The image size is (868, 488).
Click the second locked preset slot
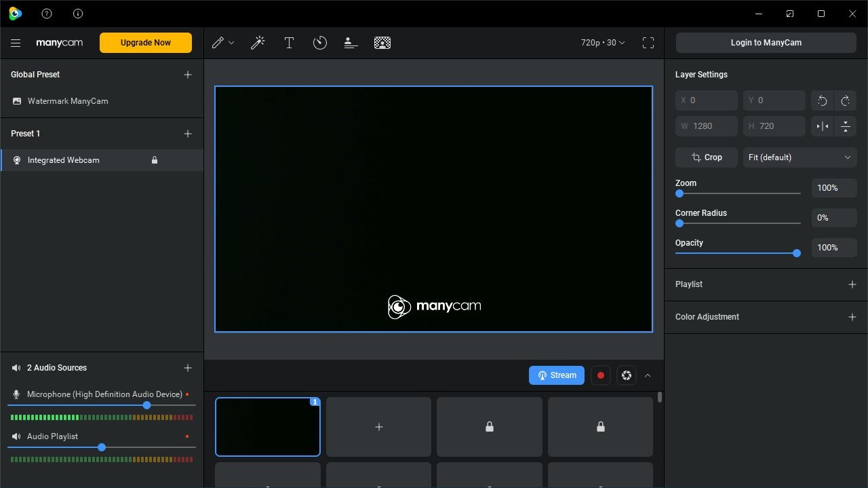(x=600, y=427)
